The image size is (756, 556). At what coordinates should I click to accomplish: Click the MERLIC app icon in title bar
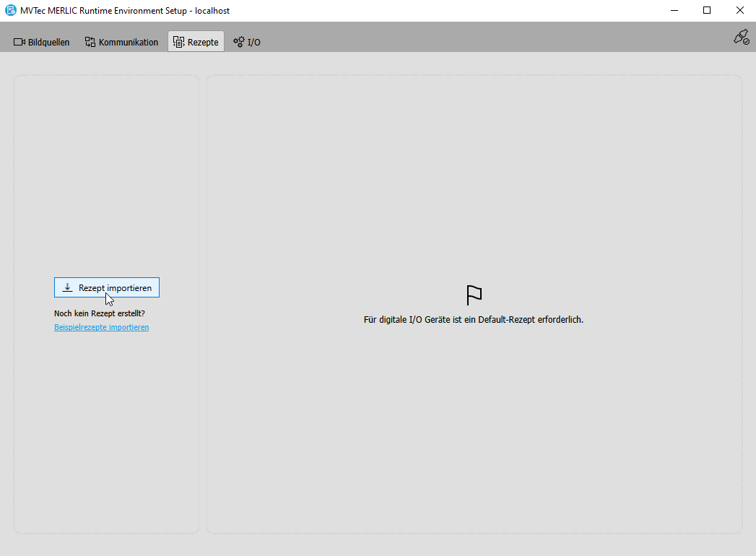pos(11,11)
